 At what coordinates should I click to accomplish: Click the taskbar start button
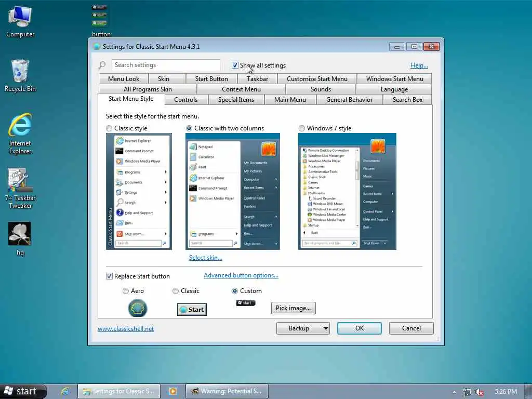pyautogui.click(x=23, y=391)
